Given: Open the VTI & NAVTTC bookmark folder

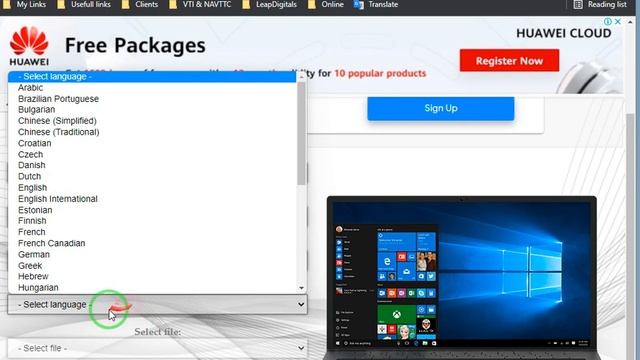Looking at the screenshot, I should tap(200, 5).
